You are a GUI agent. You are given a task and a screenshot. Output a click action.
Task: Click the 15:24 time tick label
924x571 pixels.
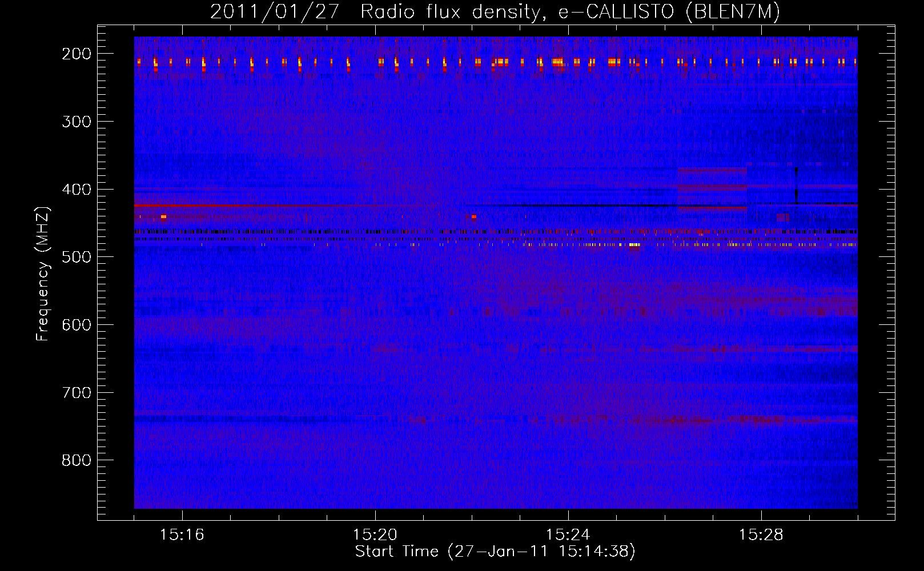[x=568, y=535]
